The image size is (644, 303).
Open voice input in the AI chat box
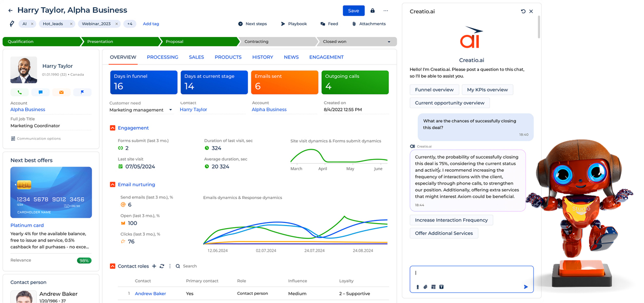click(x=418, y=287)
